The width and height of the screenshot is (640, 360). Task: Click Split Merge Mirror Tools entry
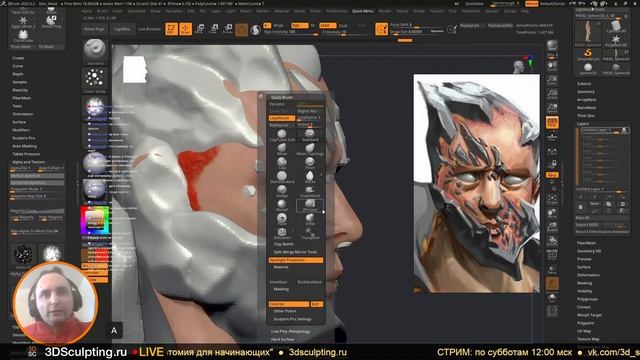click(295, 252)
